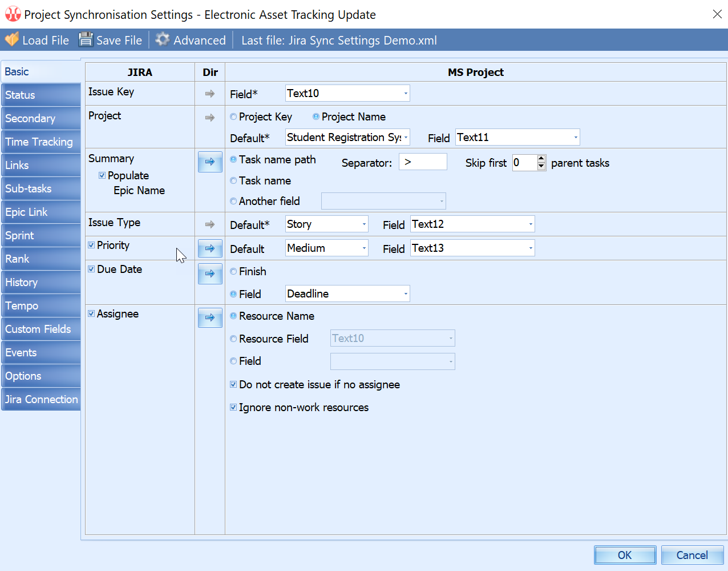Viewport: 728px width, 571px height.
Task: Switch to the Custom Fields tab
Action: coord(41,329)
